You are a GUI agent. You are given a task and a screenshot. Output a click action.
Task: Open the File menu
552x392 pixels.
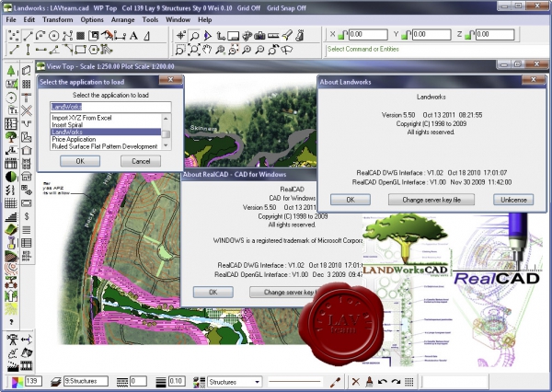(11, 19)
